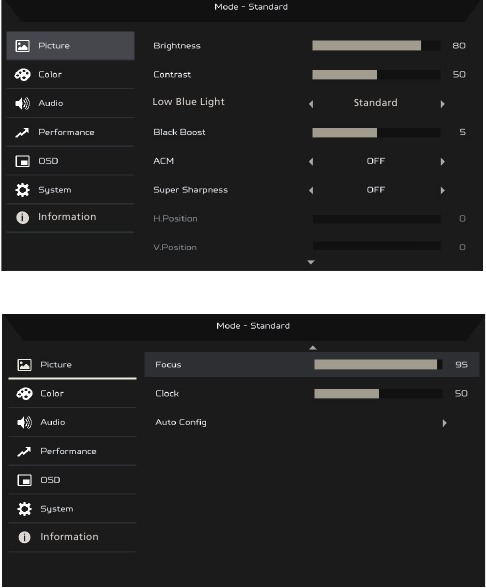Click the Information icon in top menu
The height and width of the screenshot is (588, 486).
click(22, 218)
